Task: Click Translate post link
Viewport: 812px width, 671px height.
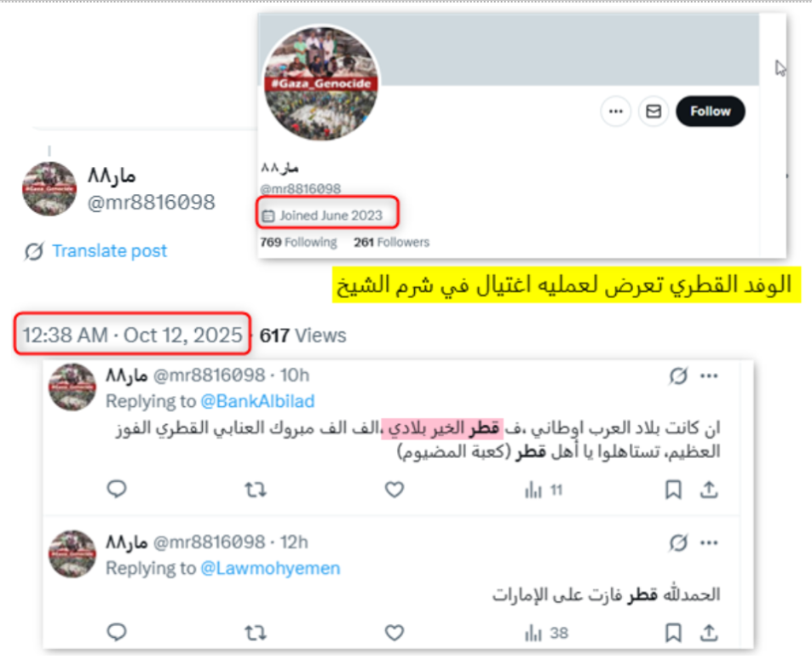Action: tap(109, 251)
